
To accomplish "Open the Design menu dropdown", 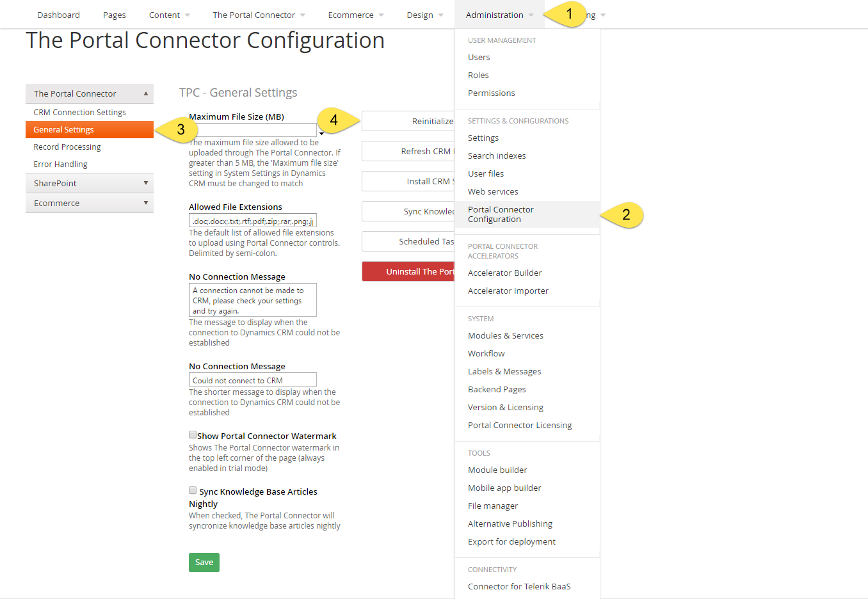I will tap(424, 15).
